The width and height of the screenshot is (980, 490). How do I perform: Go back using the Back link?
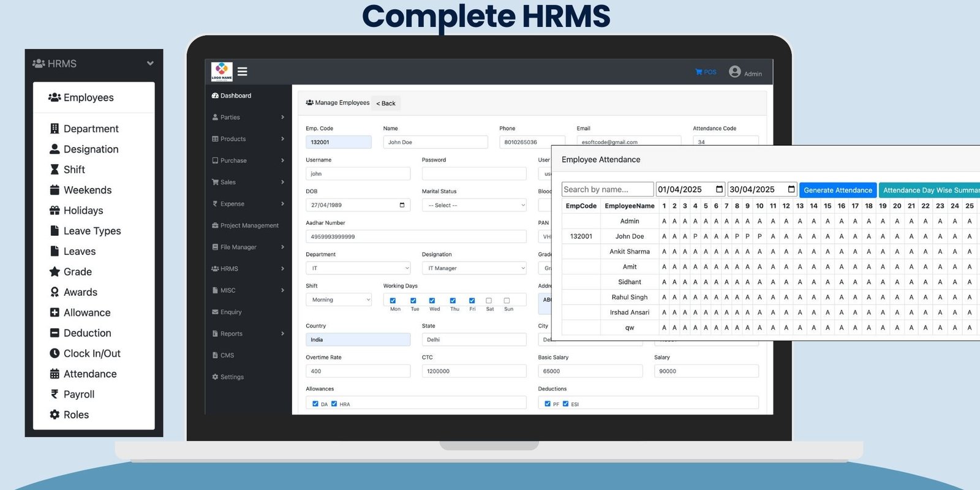[x=386, y=104]
